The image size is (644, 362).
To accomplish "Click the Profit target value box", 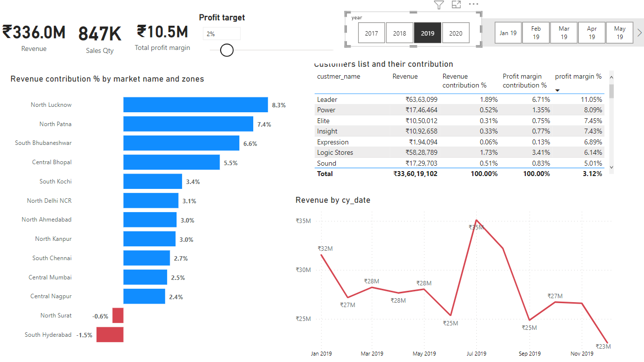I will [222, 34].
